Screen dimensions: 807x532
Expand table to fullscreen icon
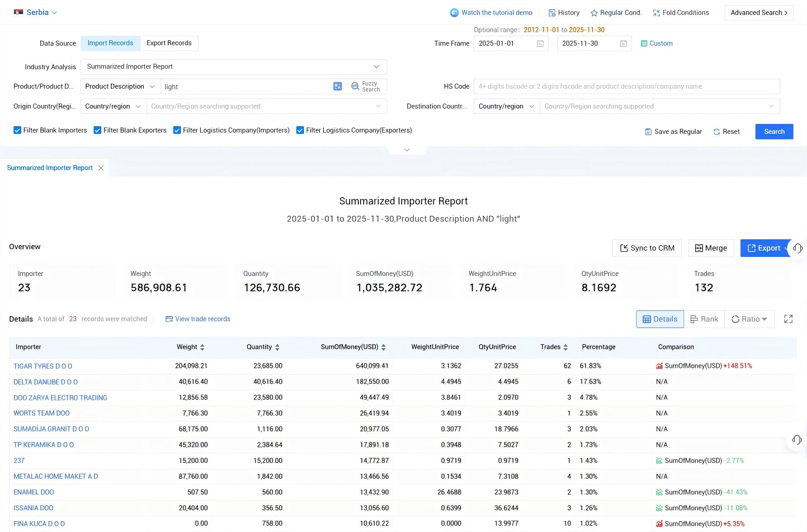788,319
